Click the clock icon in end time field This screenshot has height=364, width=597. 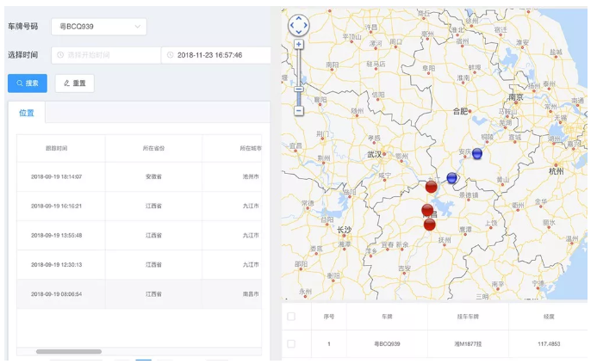[170, 55]
